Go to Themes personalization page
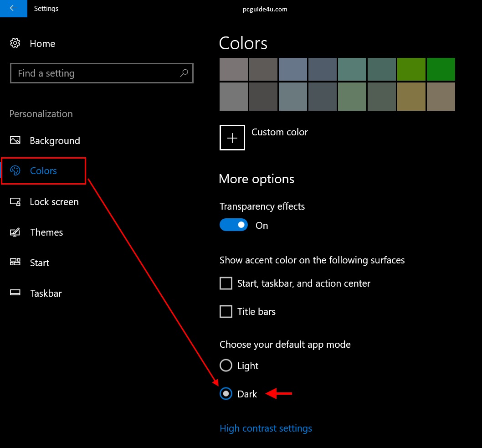The width and height of the screenshot is (482, 448). (46, 232)
